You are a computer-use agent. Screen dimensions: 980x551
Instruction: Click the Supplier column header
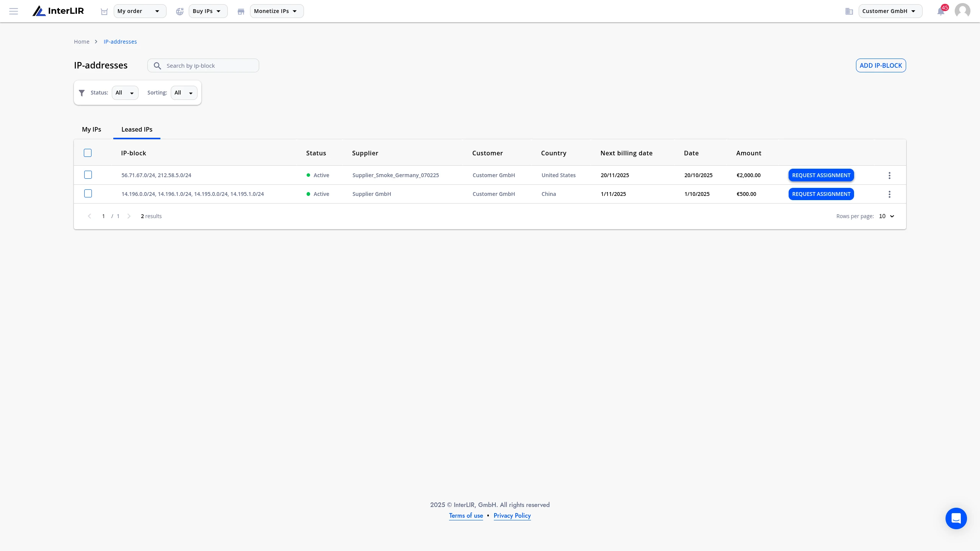[365, 153]
